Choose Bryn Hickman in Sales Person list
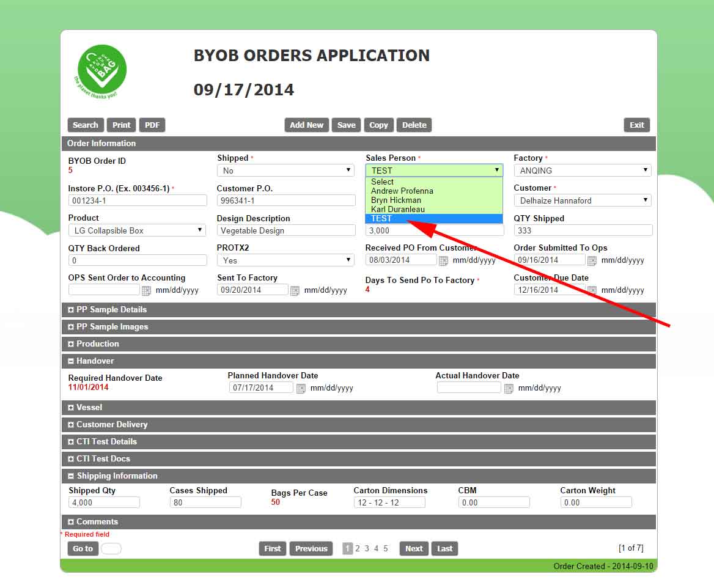 tap(434, 200)
